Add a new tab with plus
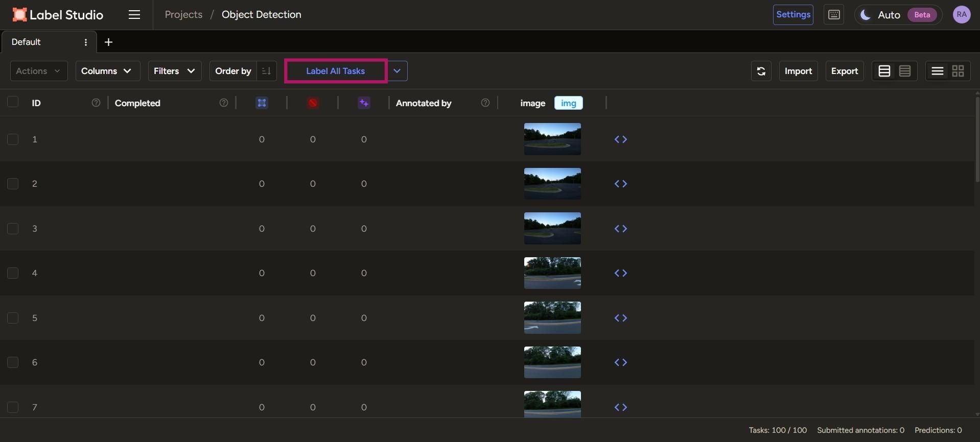Image resolution: width=980 pixels, height=442 pixels. coord(108,42)
